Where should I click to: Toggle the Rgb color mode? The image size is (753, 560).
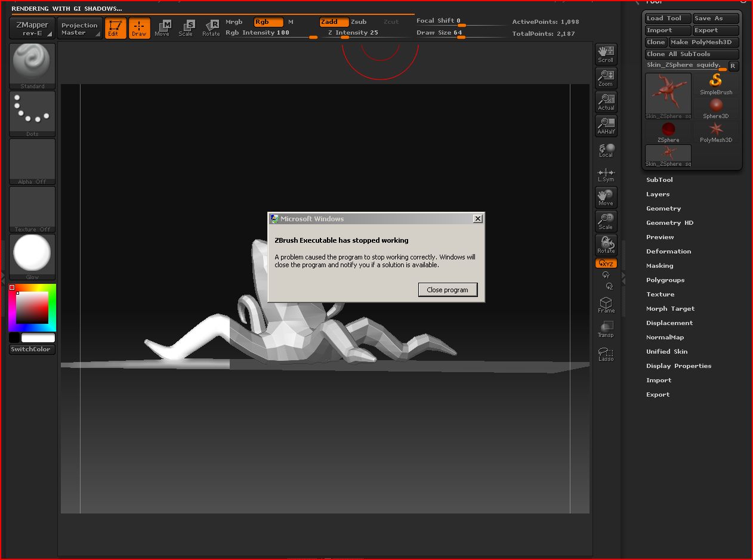(x=269, y=22)
